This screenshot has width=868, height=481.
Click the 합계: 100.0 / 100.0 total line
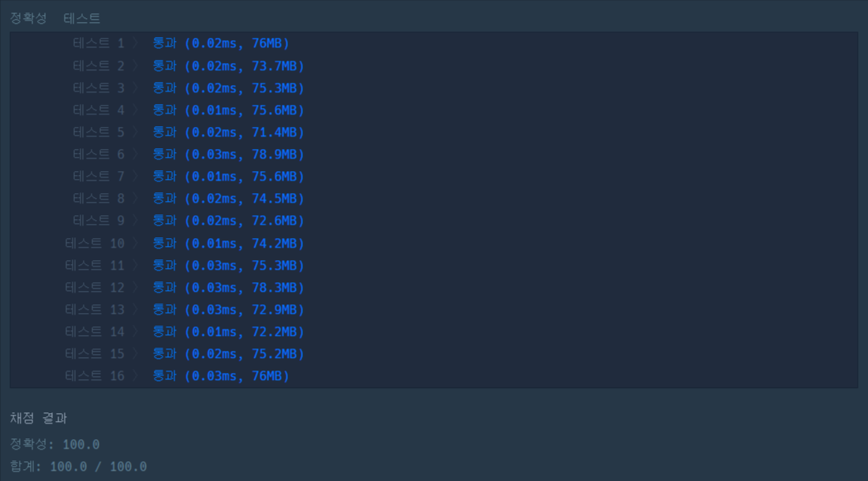pos(78,467)
